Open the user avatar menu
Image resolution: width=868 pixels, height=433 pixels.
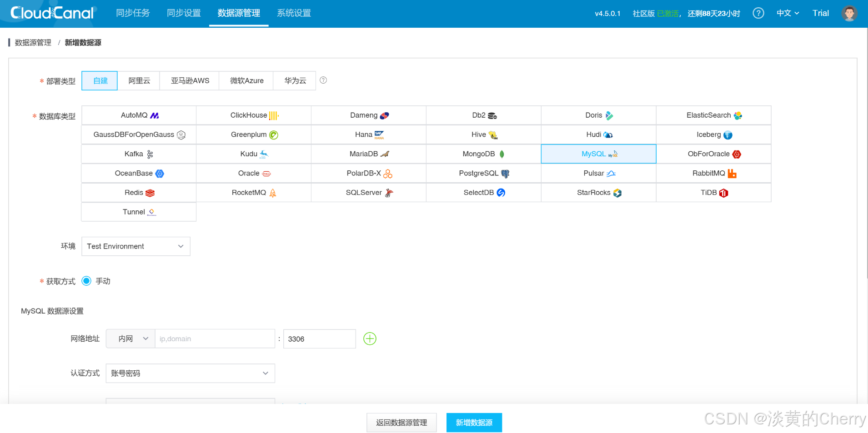tap(849, 13)
